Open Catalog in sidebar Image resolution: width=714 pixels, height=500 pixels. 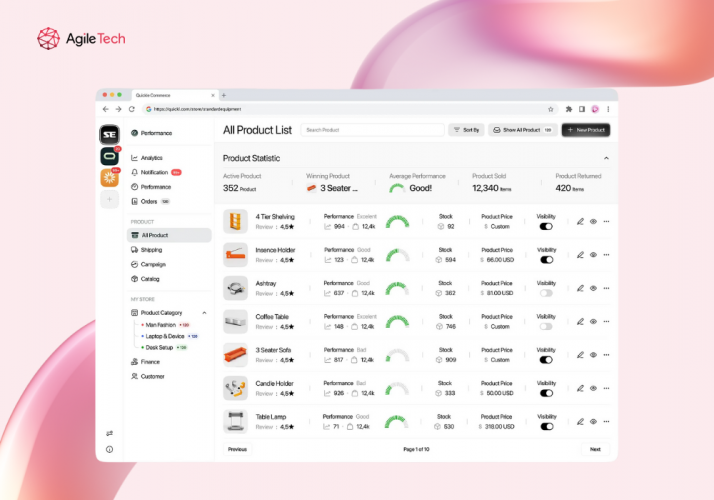pos(145,279)
